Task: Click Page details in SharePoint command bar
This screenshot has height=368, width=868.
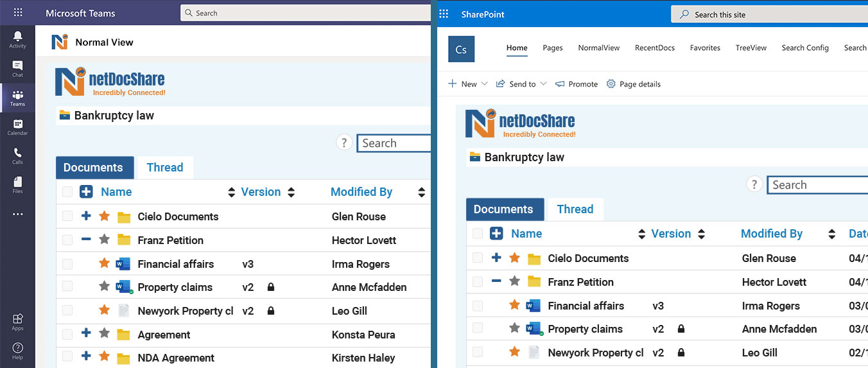Action: tap(633, 83)
